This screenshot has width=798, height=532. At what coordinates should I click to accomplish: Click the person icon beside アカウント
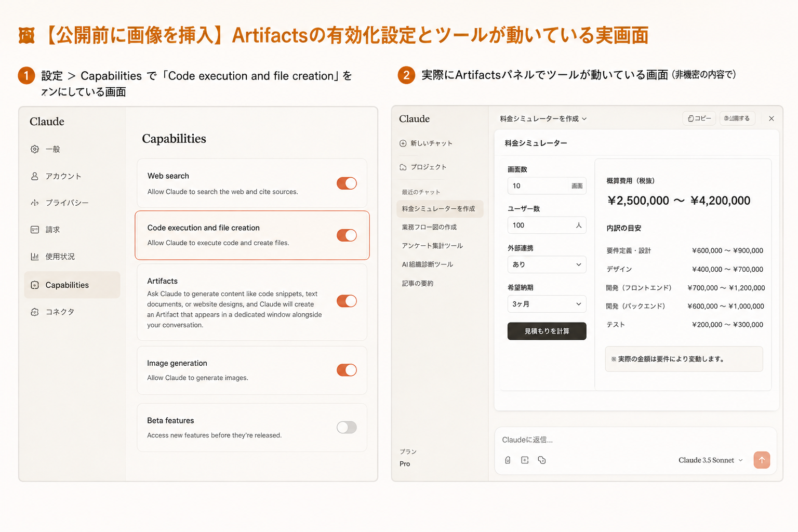point(35,176)
